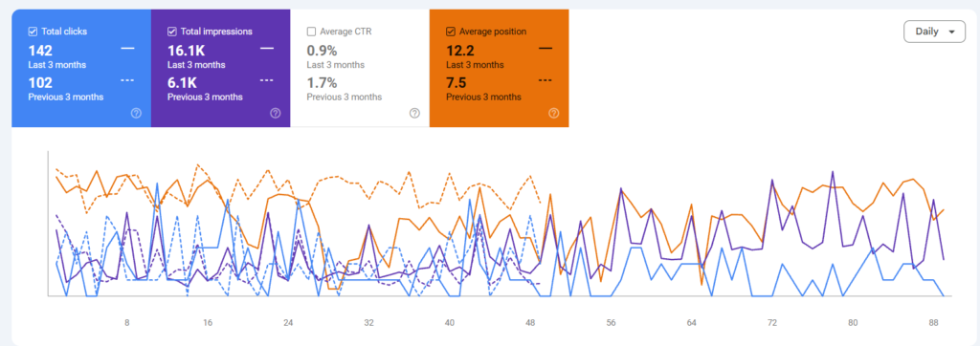The image size is (980, 346).
Task: Click the x-axis label 80
Action: pyautogui.click(x=853, y=323)
